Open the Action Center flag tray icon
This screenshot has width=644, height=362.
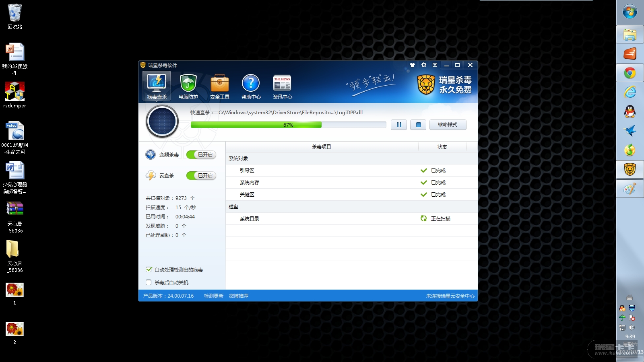pyautogui.click(x=632, y=318)
